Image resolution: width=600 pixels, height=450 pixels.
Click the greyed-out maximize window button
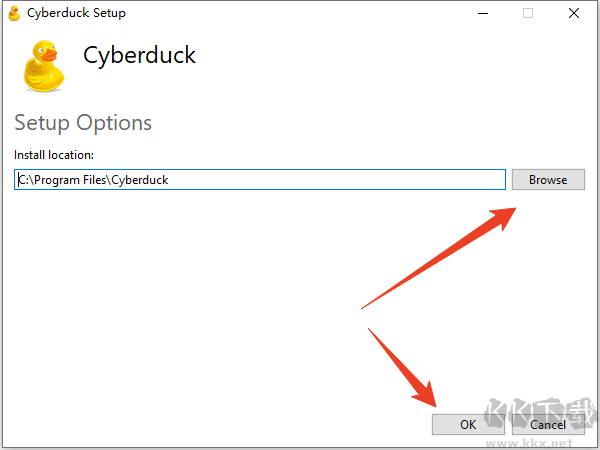click(528, 13)
